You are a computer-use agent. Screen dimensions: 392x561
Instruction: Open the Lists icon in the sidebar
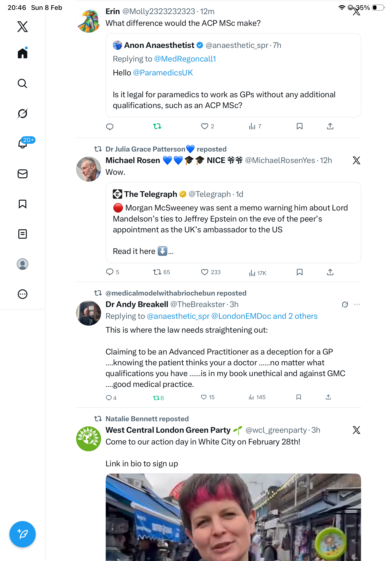[23, 234]
